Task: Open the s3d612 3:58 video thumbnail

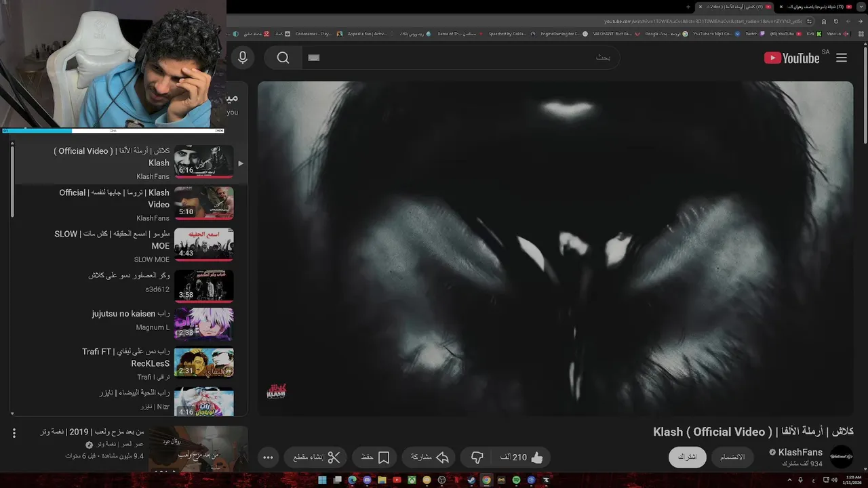Action: [203, 286]
